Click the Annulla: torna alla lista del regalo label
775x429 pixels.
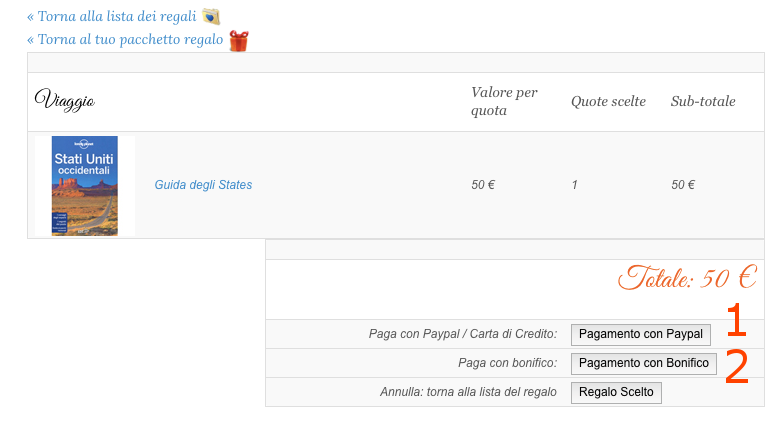(468, 392)
